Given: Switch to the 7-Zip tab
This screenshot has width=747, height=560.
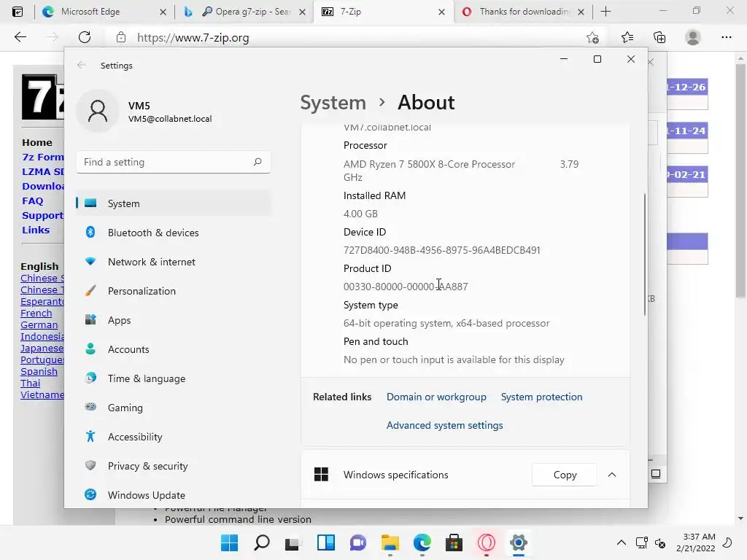Looking at the screenshot, I should (384, 12).
